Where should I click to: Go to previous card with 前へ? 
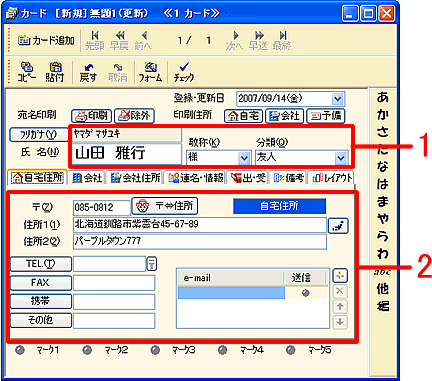143,41
